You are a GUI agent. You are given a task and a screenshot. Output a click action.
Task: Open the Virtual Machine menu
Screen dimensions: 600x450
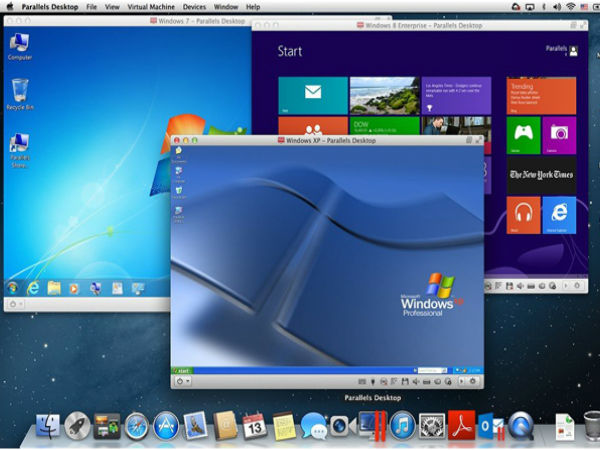click(x=151, y=7)
